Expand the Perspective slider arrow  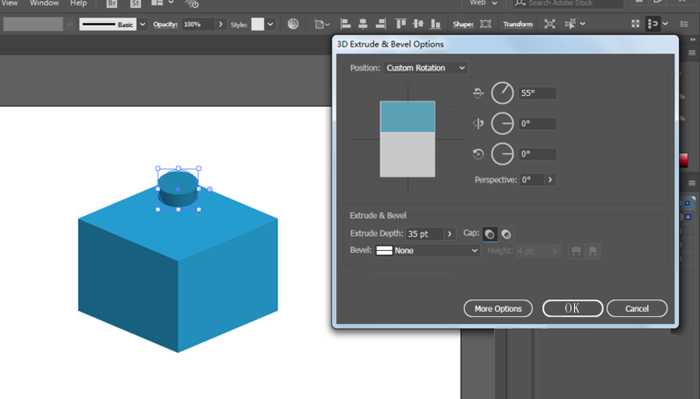[550, 180]
